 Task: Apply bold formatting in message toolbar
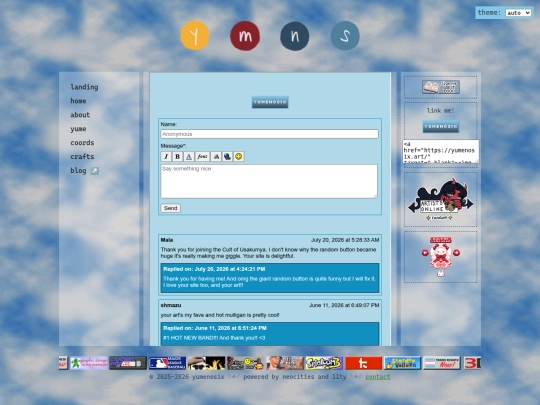pyautogui.click(x=177, y=157)
